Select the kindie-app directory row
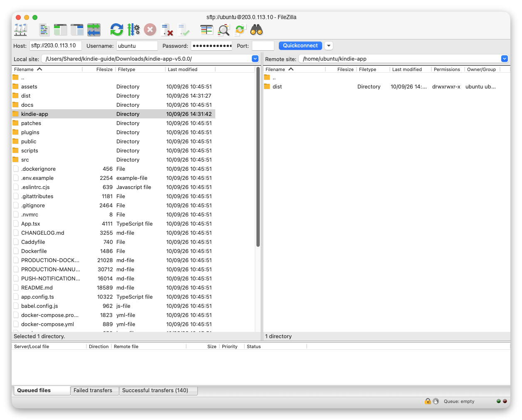 (113, 114)
